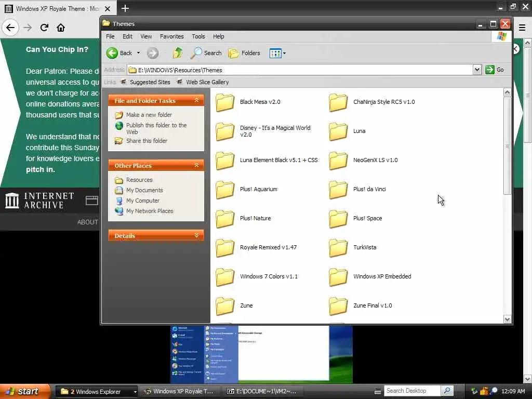Switch to Windows XP Royale taskbar item
532x399 pixels.
(x=180, y=392)
